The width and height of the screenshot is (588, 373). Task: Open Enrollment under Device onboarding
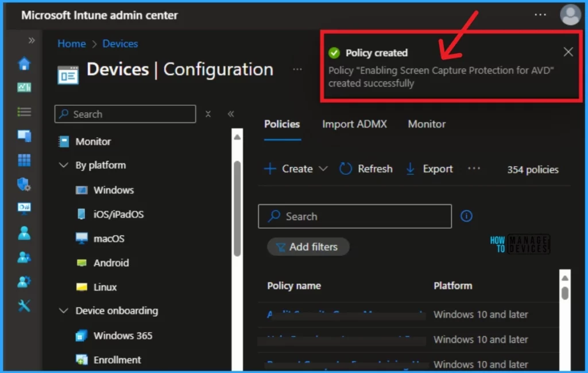point(117,360)
